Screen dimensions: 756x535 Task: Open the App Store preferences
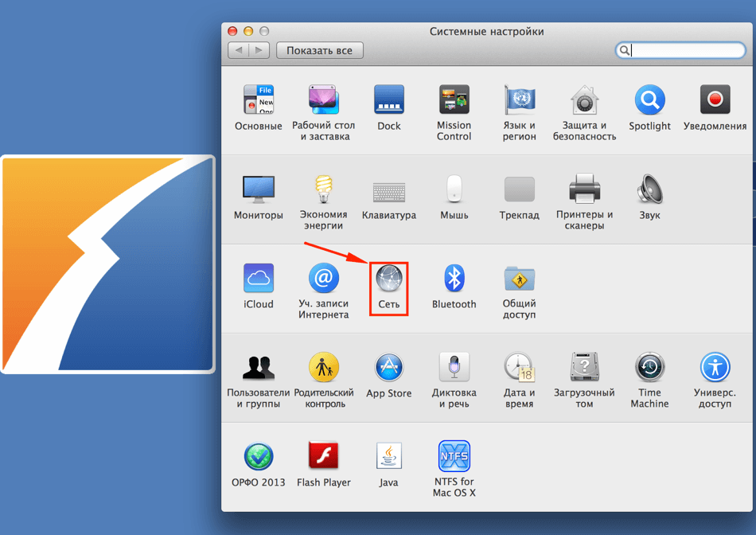[x=389, y=369]
